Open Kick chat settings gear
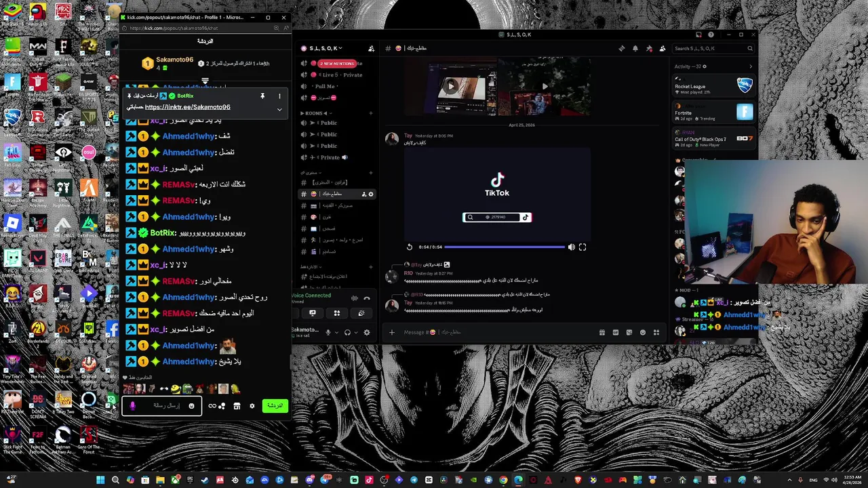 pyautogui.click(x=252, y=406)
